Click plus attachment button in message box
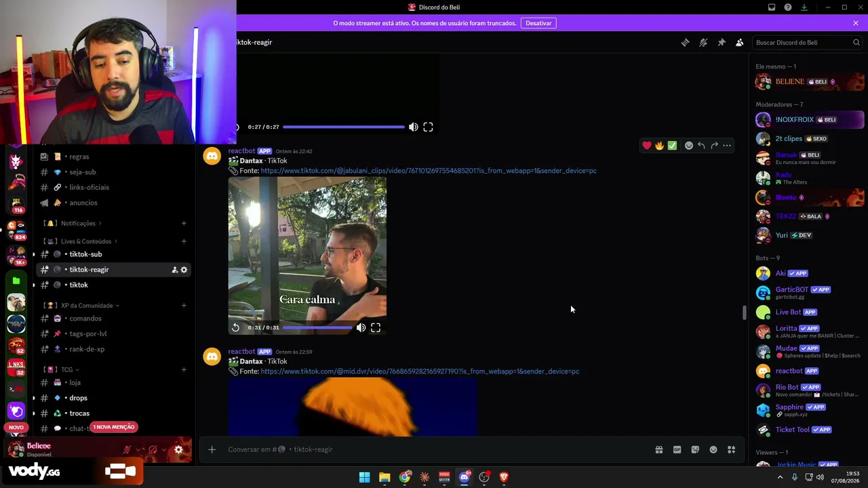The image size is (868, 488). [x=212, y=449]
